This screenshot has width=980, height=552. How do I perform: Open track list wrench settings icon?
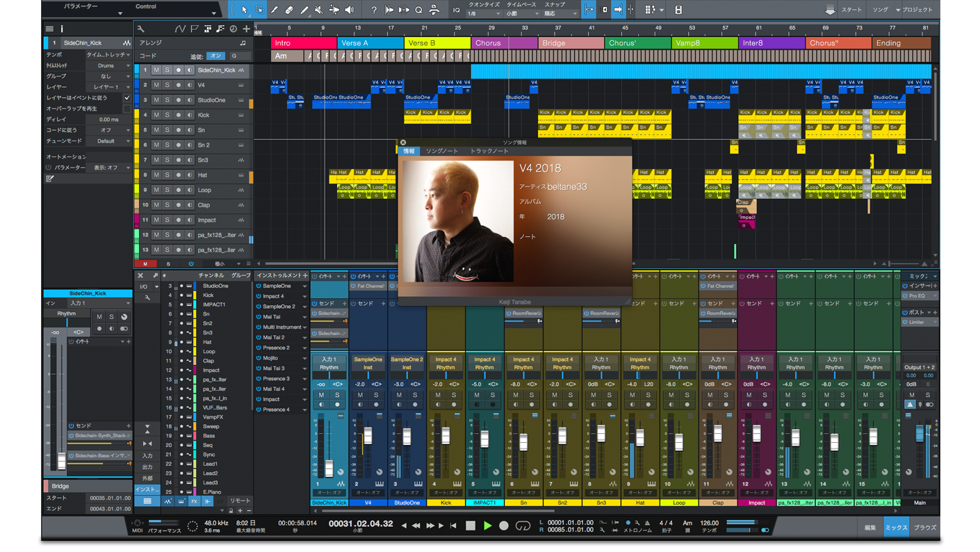141,29
